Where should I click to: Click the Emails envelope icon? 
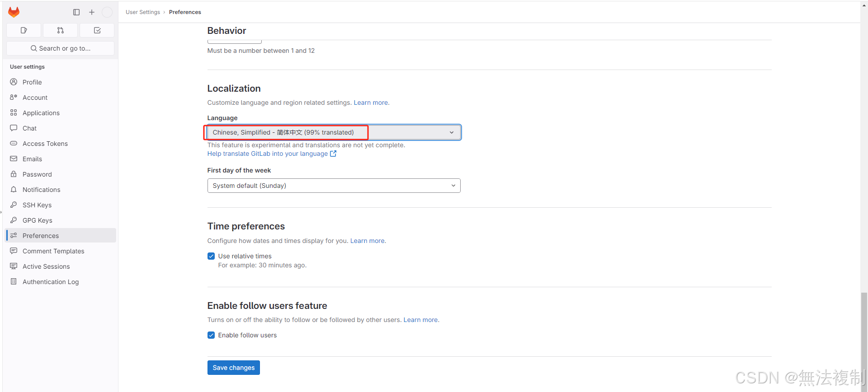(x=14, y=159)
